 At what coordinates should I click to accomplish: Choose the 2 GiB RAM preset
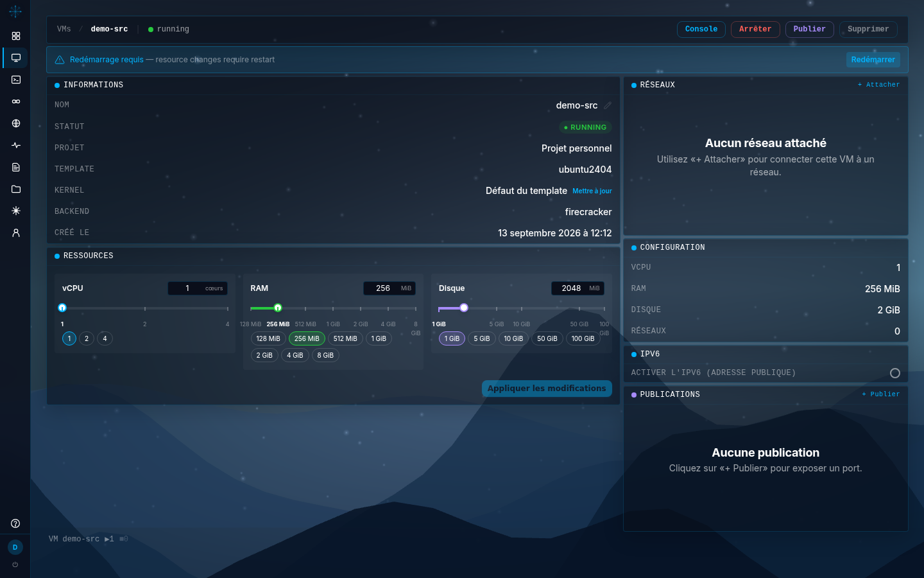point(264,355)
